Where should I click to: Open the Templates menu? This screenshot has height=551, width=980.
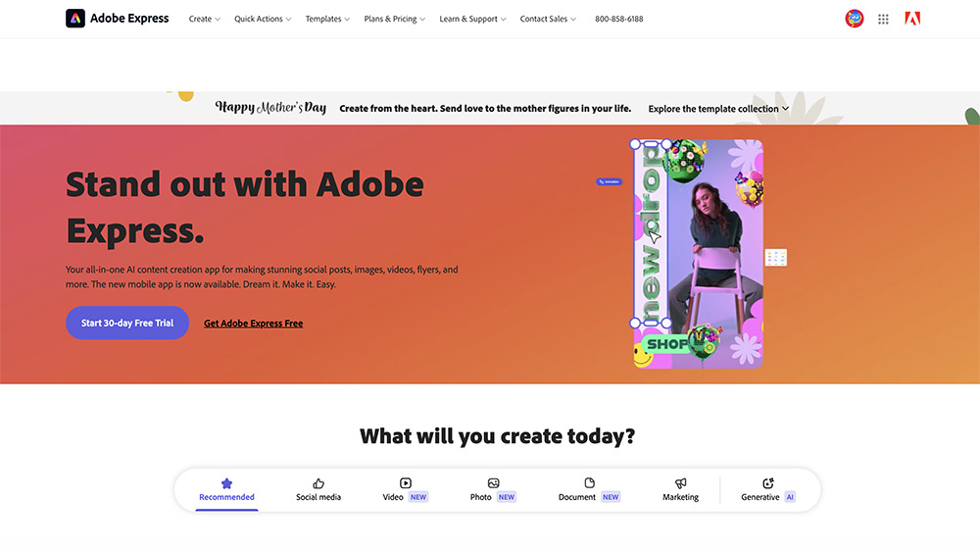[327, 19]
